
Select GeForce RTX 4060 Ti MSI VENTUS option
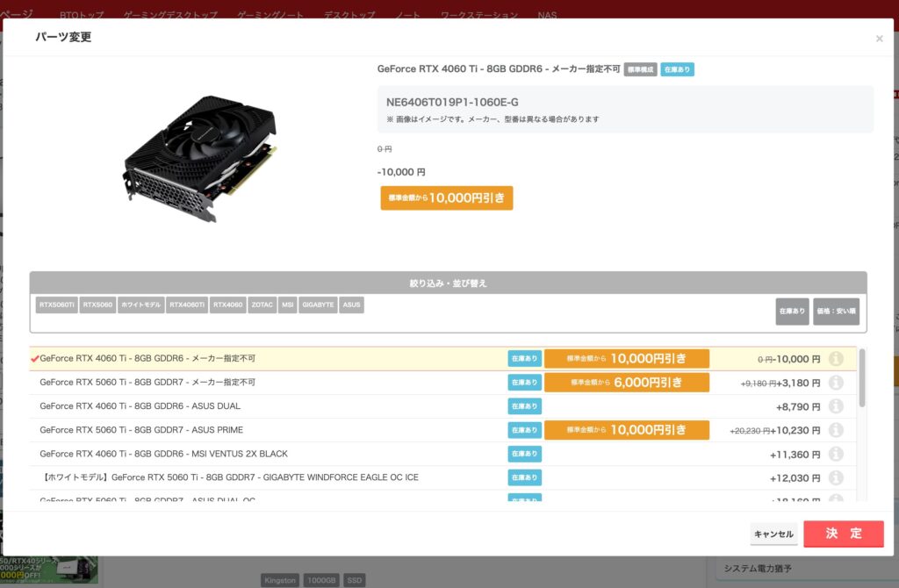(163, 454)
